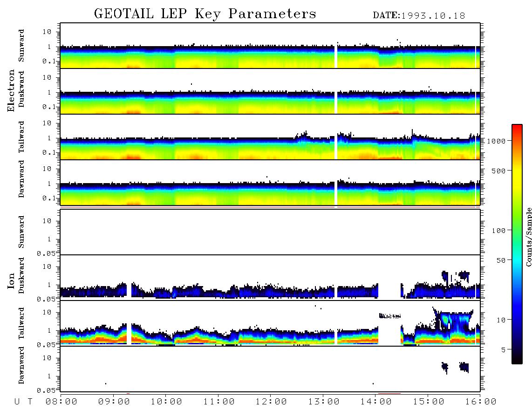Click the "0.1" tick on Electron Tailward axis
This screenshot has height=410, width=532.
(x=48, y=153)
